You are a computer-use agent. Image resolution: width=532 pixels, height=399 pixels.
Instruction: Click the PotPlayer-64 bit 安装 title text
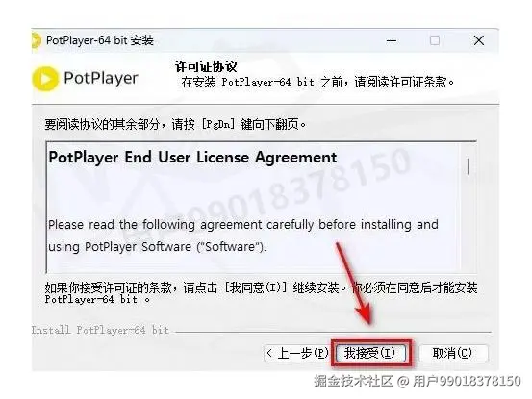[100, 40]
